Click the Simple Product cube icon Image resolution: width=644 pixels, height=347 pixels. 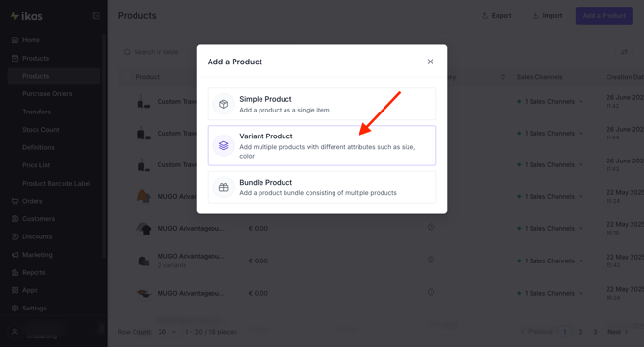(x=223, y=104)
